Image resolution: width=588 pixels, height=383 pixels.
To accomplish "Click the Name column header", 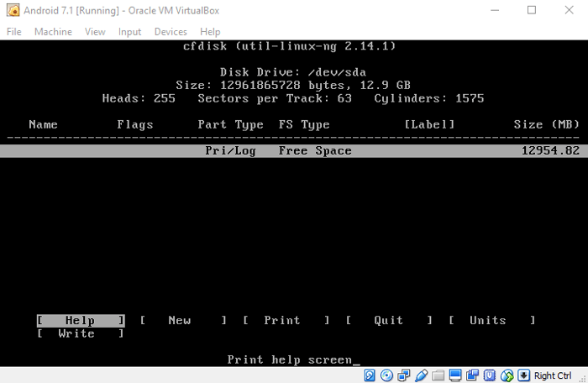I will [x=43, y=124].
